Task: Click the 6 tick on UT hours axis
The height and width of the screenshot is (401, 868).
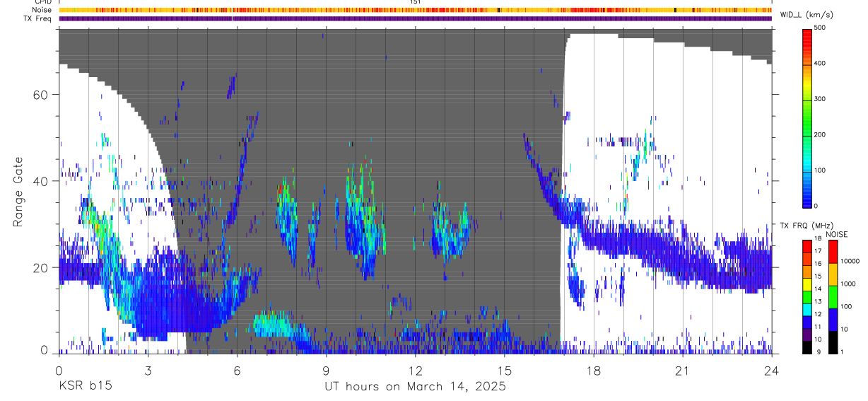Action: coord(237,370)
